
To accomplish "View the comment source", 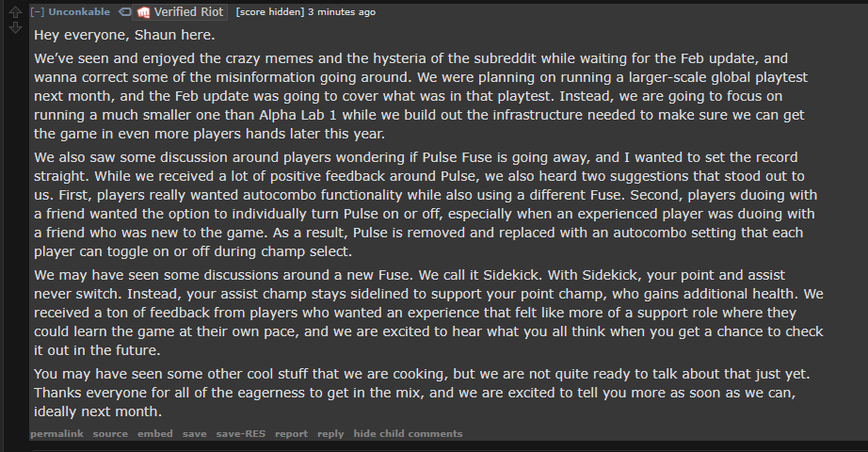I will (x=110, y=434).
